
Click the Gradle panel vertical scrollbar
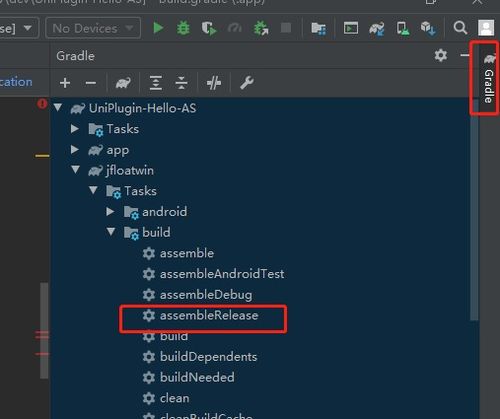pos(474,210)
